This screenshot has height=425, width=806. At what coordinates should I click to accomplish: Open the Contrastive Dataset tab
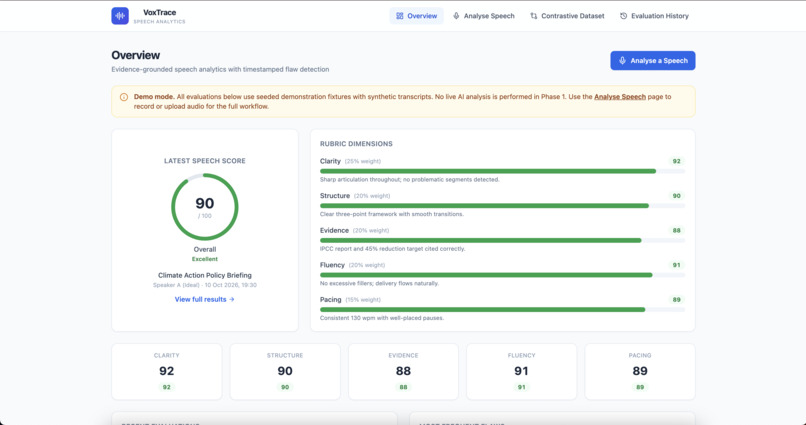point(567,16)
